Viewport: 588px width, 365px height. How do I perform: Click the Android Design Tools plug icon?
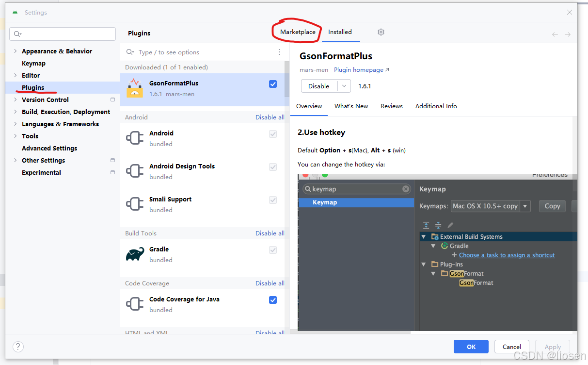click(135, 171)
